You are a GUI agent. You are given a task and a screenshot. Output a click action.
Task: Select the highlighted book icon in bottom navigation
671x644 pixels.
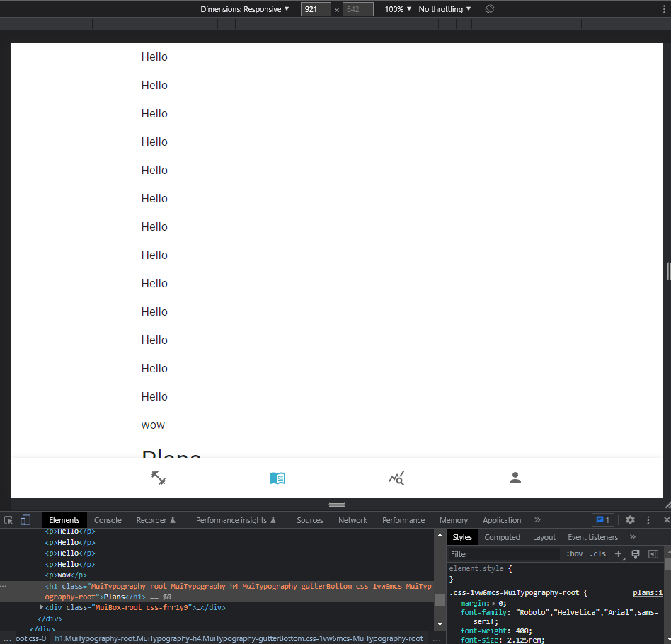tap(277, 478)
